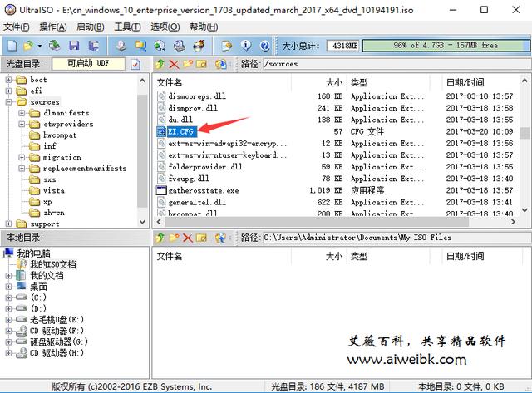Select the EI.CFG file
The width and height of the screenshot is (532, 393).
(x=180, y=131)
